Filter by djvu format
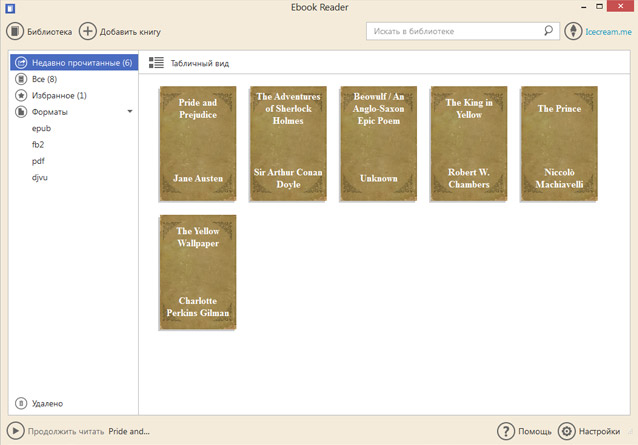 [x=39, y=177]
